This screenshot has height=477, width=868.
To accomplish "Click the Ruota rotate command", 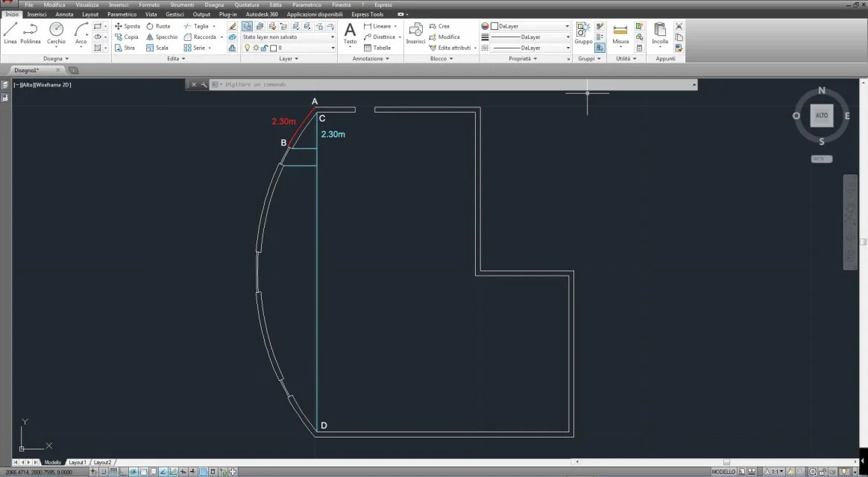I will (158, 26).
